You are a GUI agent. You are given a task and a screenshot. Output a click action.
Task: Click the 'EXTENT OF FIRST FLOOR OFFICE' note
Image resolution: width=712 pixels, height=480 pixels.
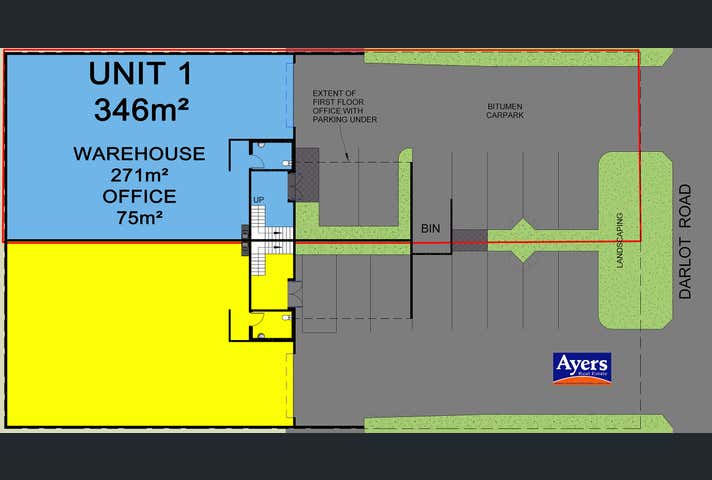pyautogui.click(x=345, y=106)
